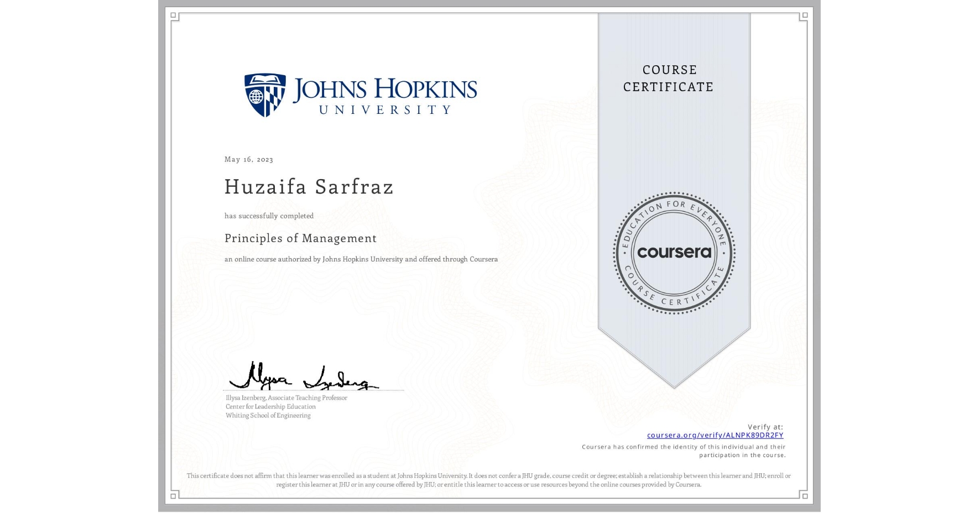Click the dotted line under the signature
This screenshot has width=980, height=513.
tap(314, 390)
